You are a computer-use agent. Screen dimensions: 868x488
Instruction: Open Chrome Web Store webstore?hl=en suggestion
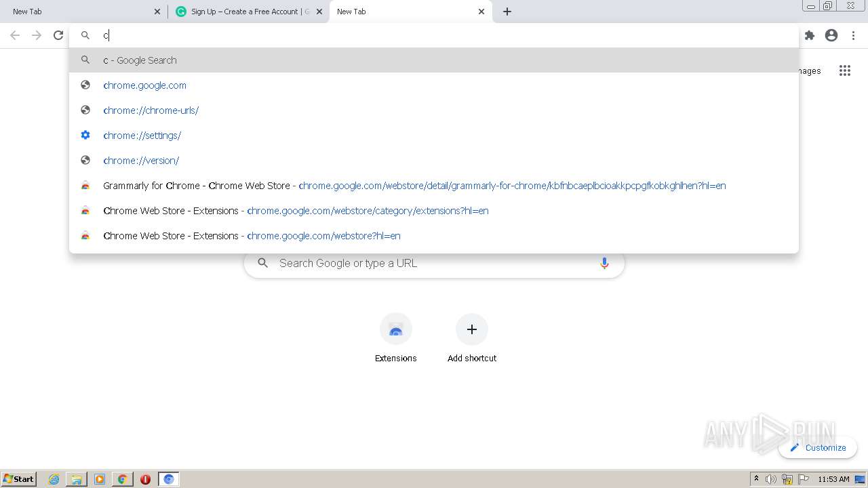(434, 235)
